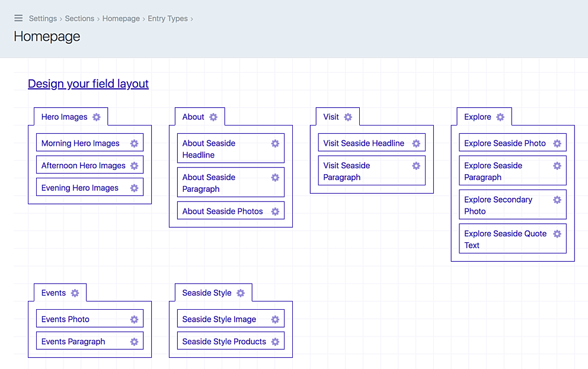588x369 pixels.
Task: Select the Explore Seaside Paragraph field
Action: pyautogui.click(x=513, y=171)
